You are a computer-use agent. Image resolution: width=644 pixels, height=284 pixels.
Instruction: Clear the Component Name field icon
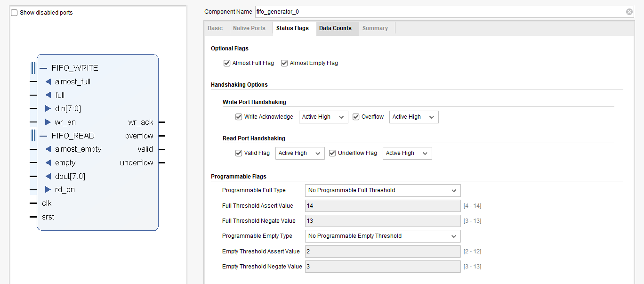pos(629,12)
